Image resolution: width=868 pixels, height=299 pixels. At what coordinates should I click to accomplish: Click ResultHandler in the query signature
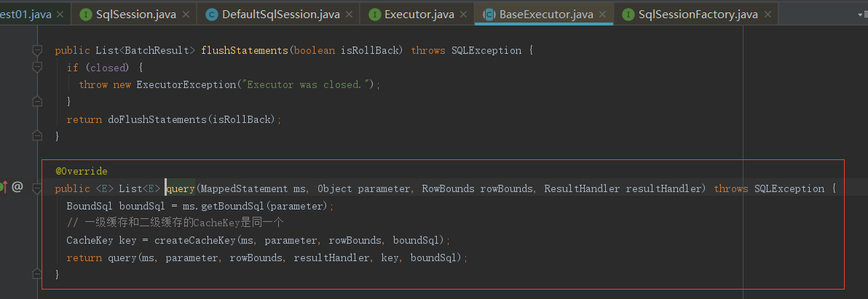point(582,188)
